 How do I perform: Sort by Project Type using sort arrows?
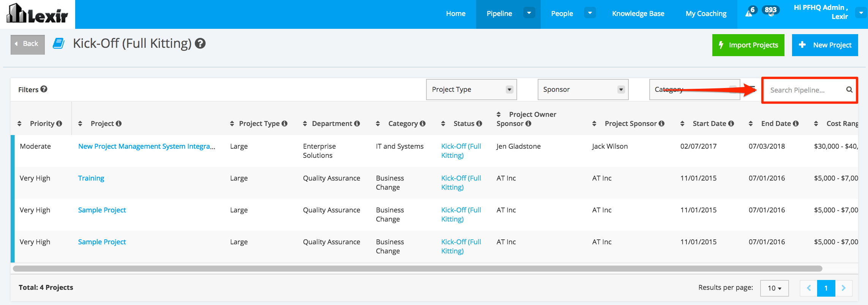pos(232,124)
